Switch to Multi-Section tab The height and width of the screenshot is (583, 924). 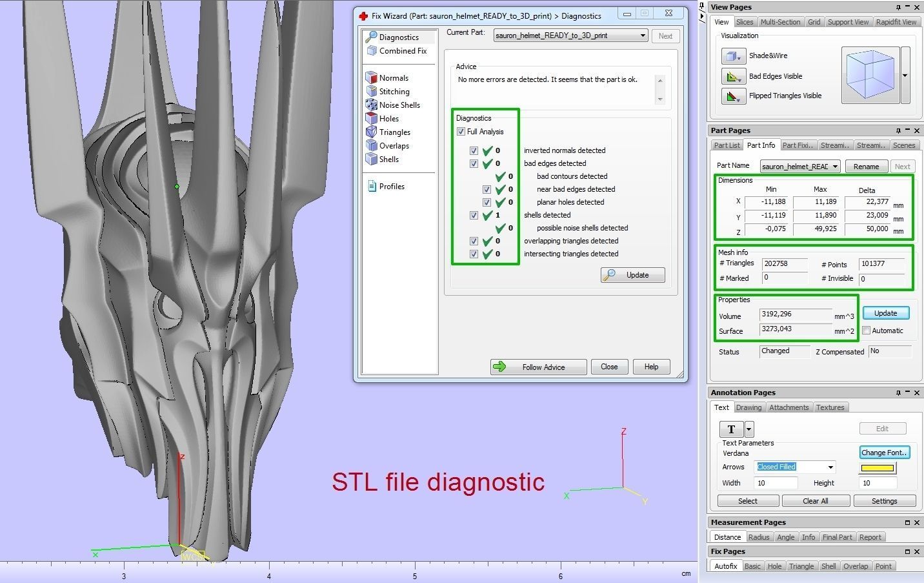coord(780,22)
